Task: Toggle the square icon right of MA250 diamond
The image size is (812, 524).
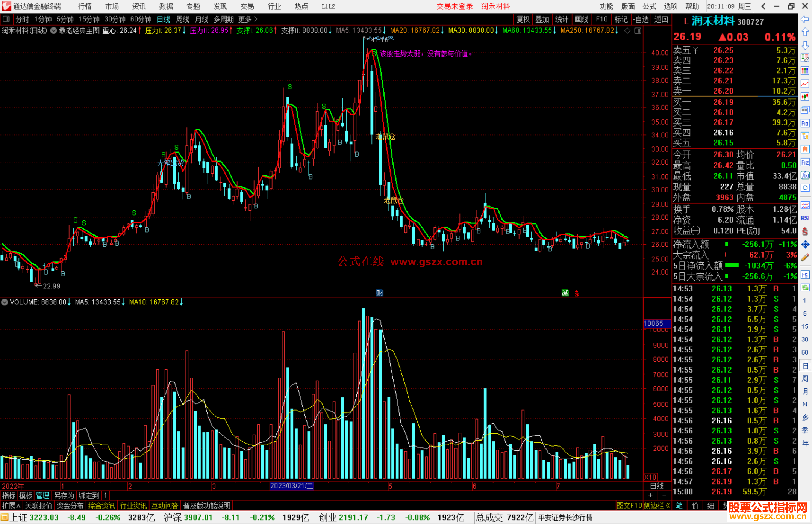Action: [638, 31]
